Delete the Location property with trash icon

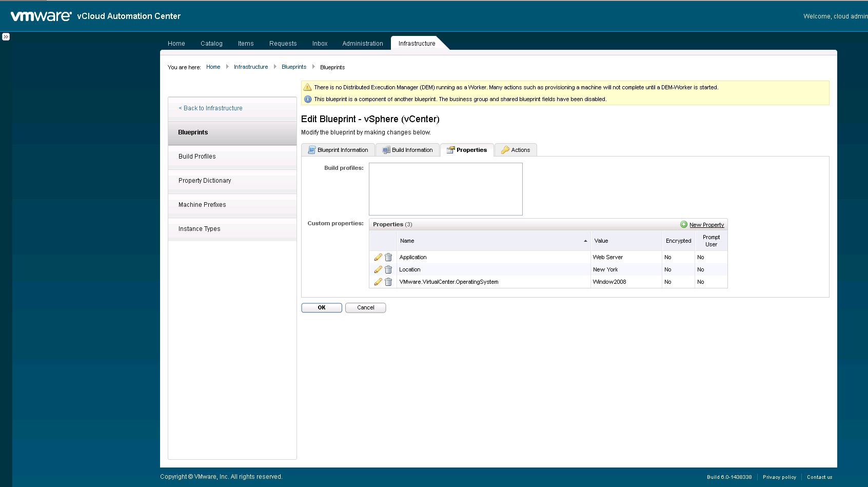[388, 269]
